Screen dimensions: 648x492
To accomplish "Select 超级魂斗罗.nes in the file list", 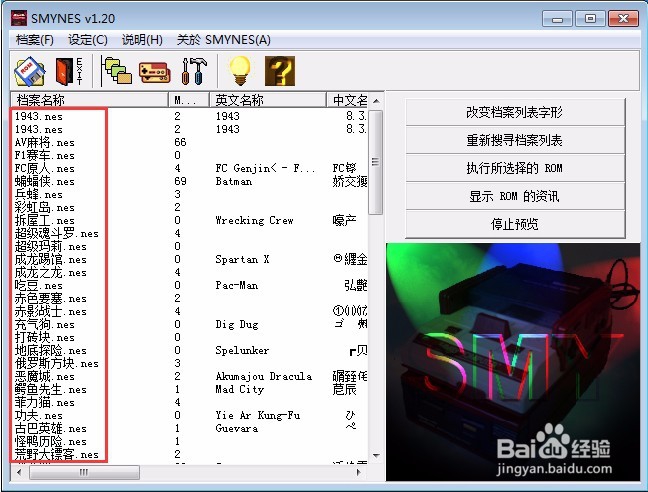I will [57, 233].
